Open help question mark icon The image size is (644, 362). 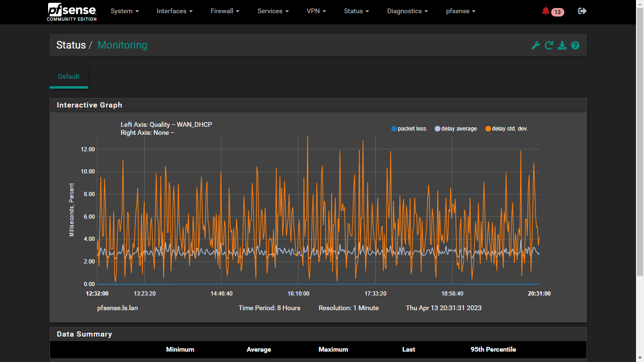pyautogui.click(x=575, y=45)
